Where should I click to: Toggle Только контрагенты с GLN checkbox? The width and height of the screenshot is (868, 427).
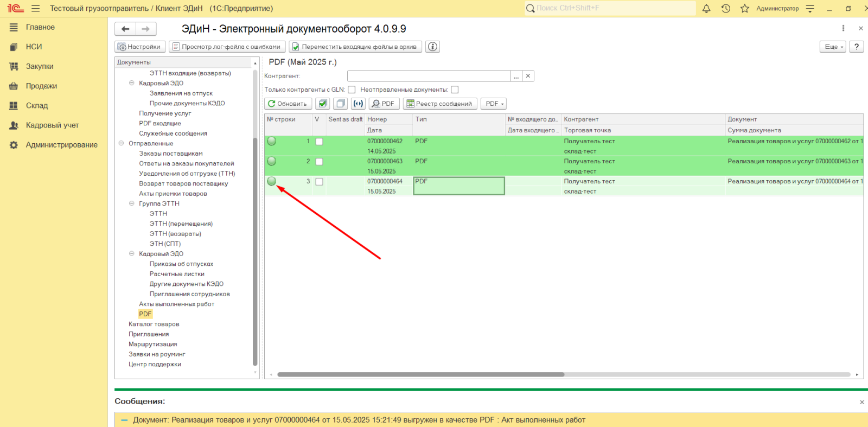[x=352, y=90]
